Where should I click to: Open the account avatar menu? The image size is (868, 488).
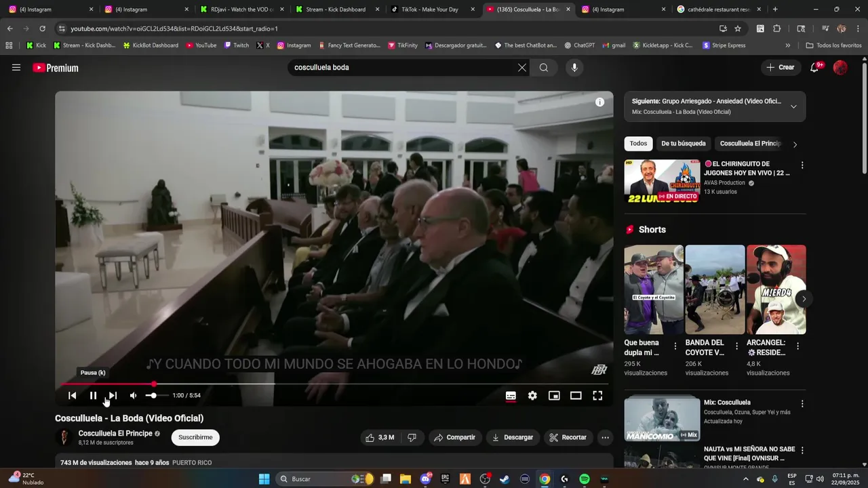840,68
